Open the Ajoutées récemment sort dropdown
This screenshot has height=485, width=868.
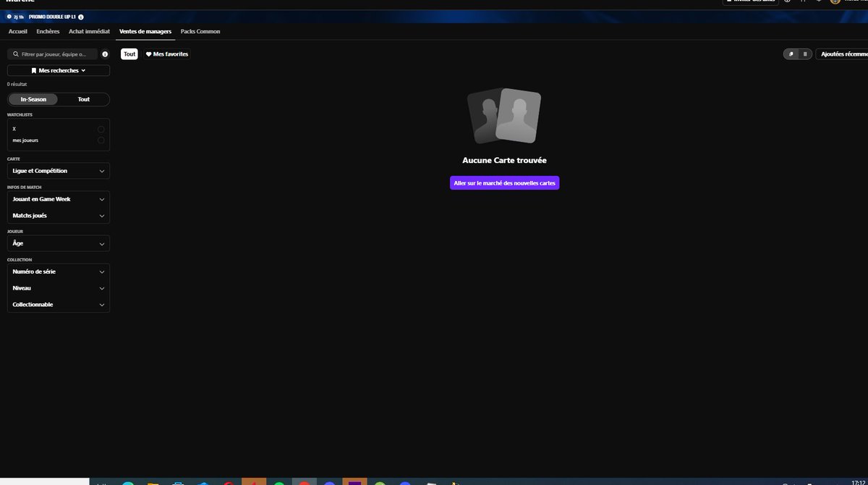(842, 54)
